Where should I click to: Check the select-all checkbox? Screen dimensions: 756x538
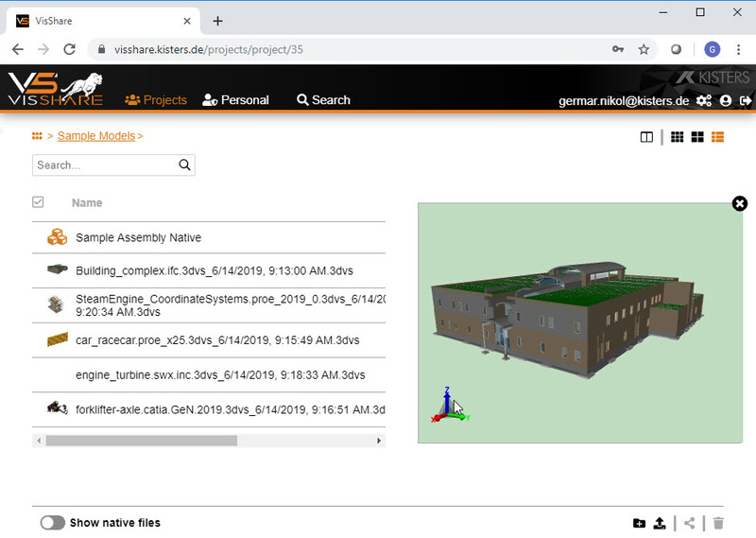(38, 202)
